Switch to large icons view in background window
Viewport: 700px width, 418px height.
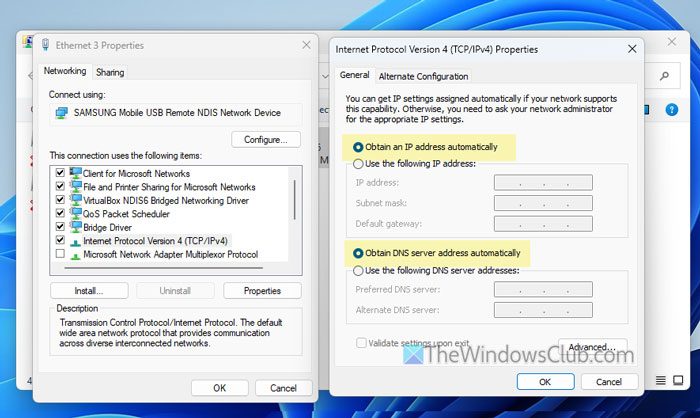(678, 380)
